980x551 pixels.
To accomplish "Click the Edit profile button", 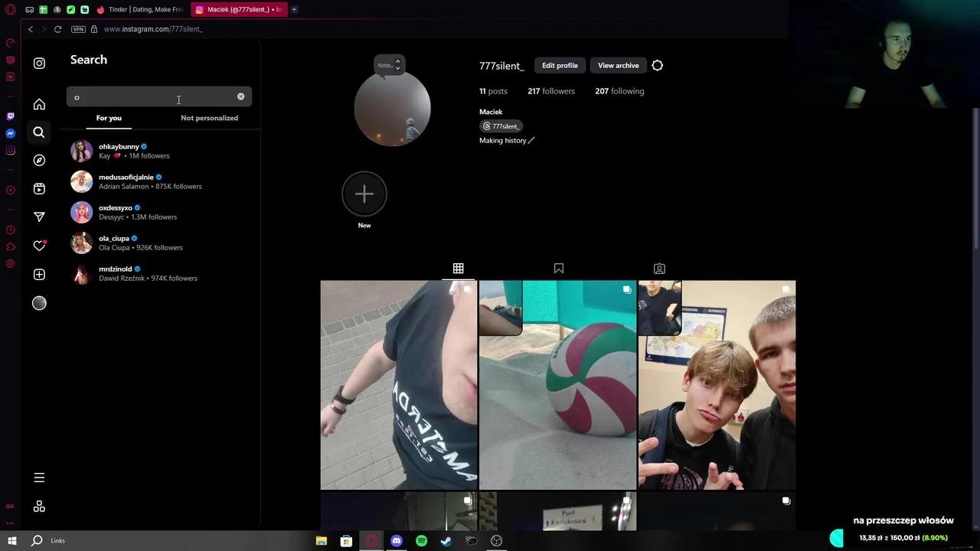I will pyautogui.click(x=560, y=65).
